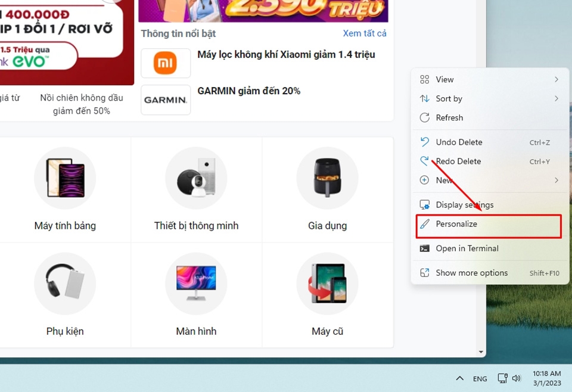Click the Xiaomi Mi logo thumbnail
The image size is (572, 392).
point(166,63)
